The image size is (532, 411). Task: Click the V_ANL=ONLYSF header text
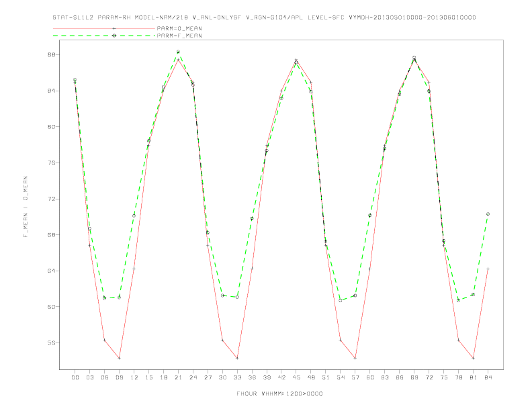coord(216,17)
